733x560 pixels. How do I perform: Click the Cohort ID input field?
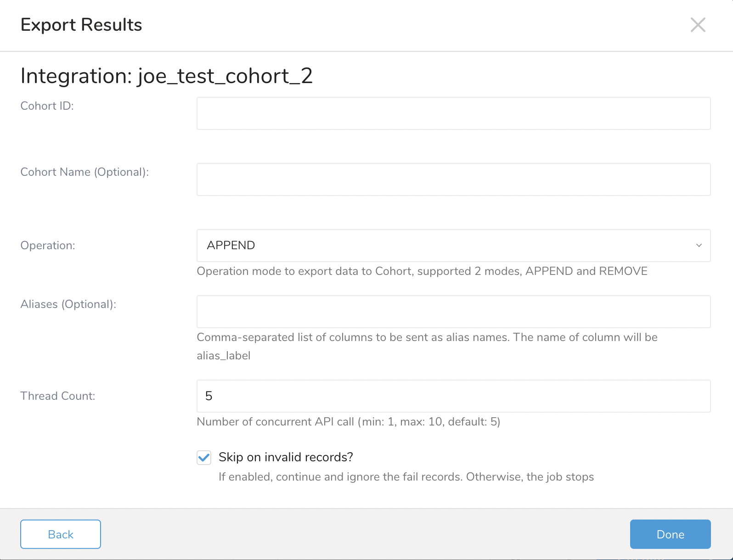tap(453, 113)
